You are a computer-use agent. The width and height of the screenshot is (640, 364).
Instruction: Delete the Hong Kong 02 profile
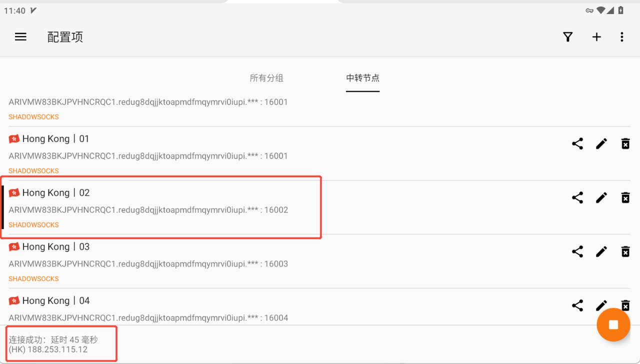pyautogui.click(x=625, y=197)
